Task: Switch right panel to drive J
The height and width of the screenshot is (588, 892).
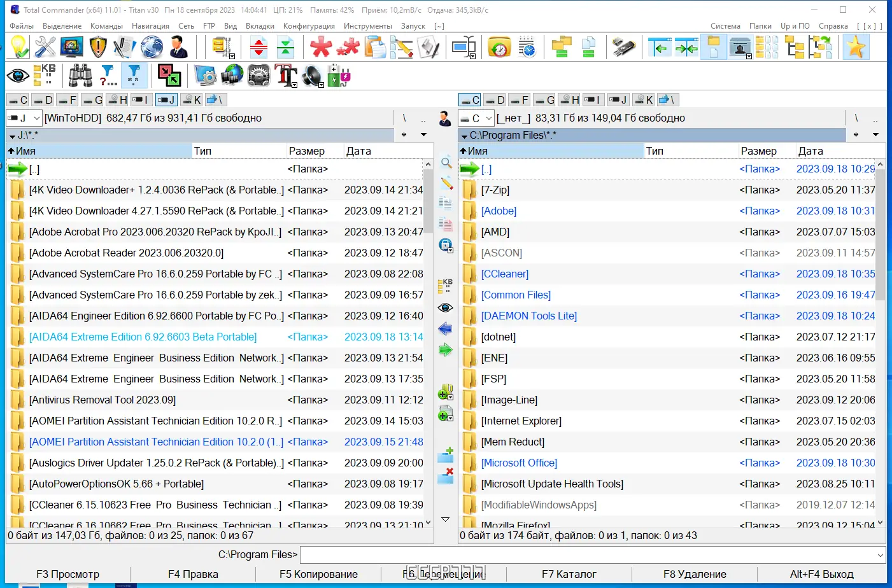Action: click(618, 100)
